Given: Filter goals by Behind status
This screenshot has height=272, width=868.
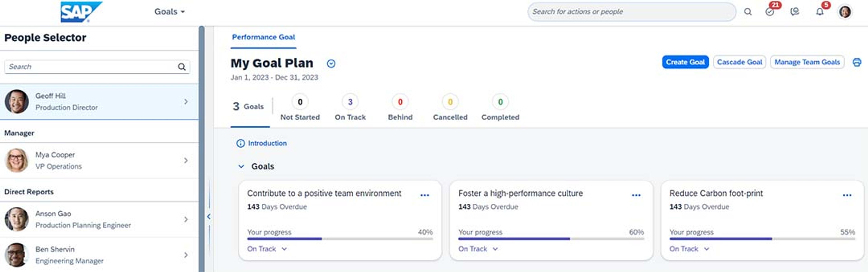Looking at the screenshot, I should point(400,107).
